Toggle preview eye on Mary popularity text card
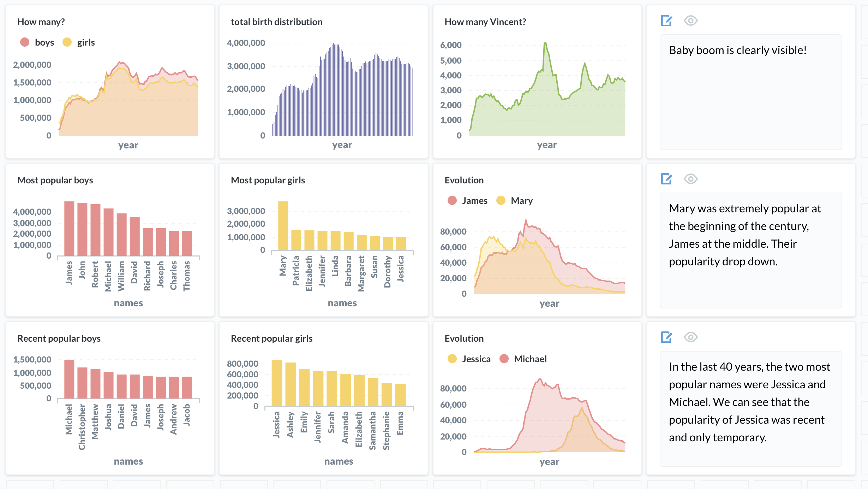Viewport: 868px width, 489px height. click(x=690, y=179)
